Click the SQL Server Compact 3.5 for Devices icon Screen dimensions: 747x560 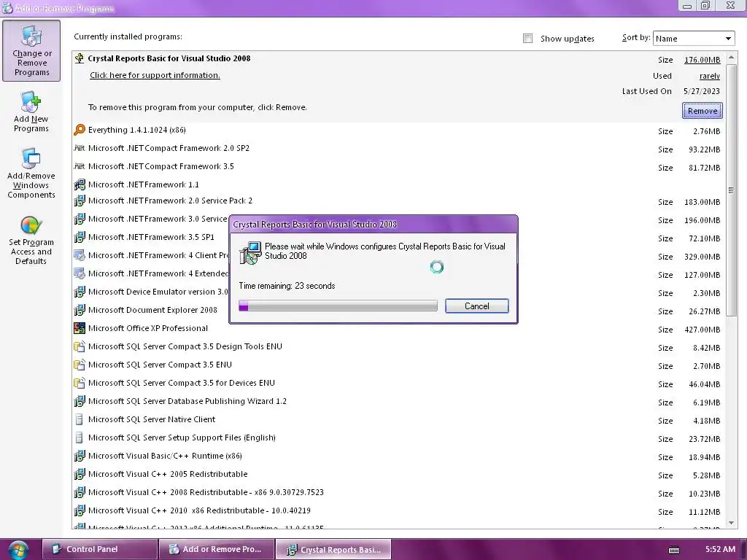tap(80, 383)
